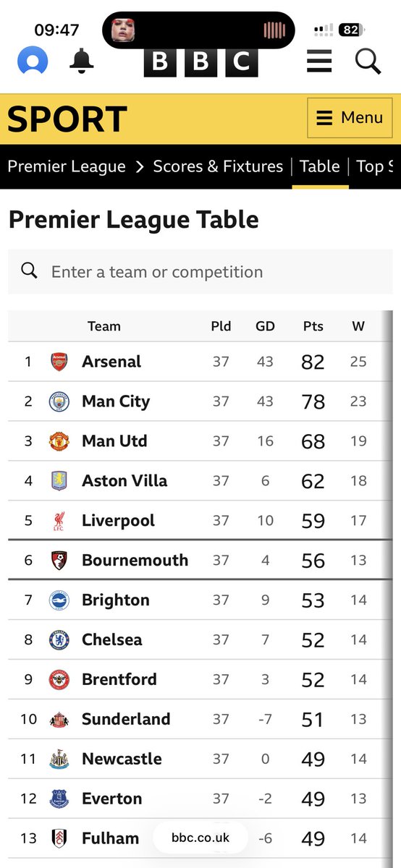Tap the Newcastle club crest
This screenshot has width=401, height=868.
[x=59, y=759]
